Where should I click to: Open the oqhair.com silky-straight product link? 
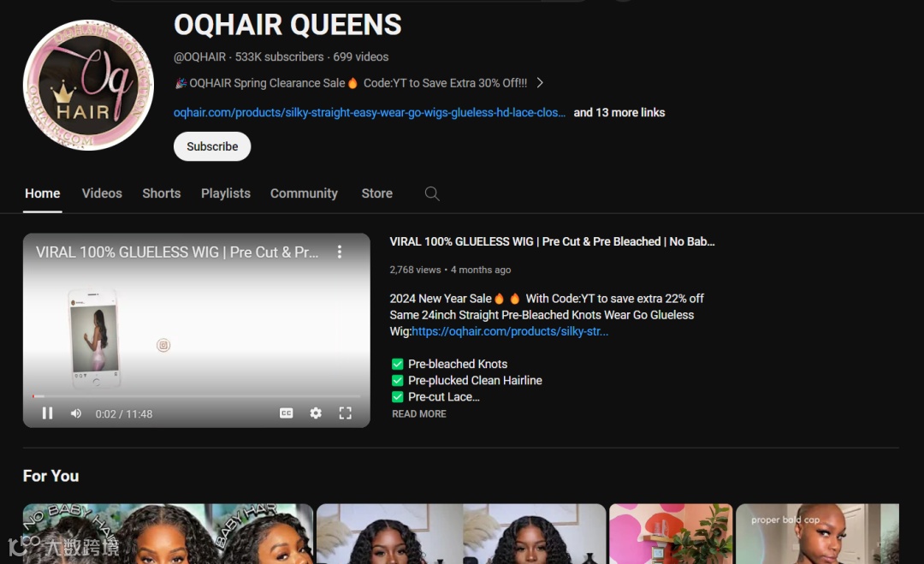point(370,113)
